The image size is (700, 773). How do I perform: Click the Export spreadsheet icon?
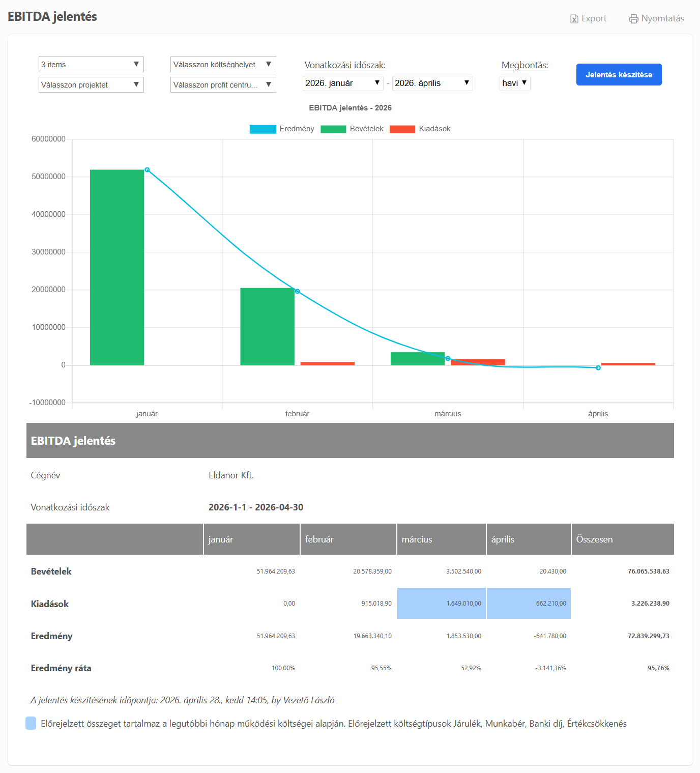(574, 19)
